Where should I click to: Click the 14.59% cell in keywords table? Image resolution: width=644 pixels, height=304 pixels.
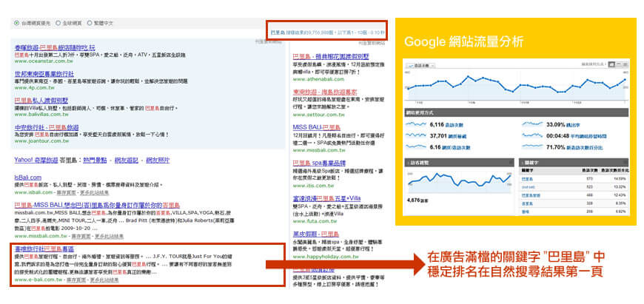pos(620,179)
